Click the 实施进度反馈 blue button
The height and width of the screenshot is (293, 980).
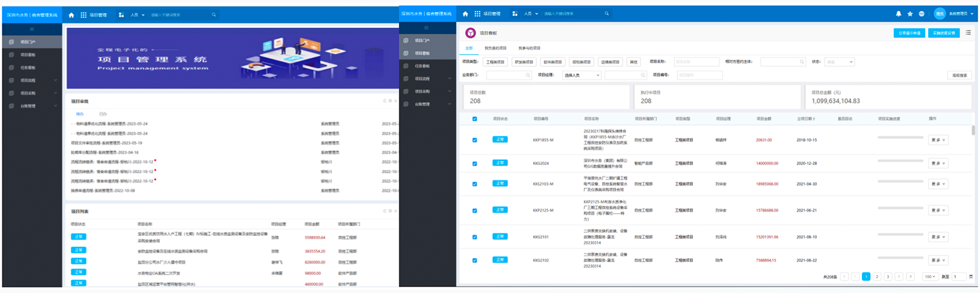tap(943, 33)
